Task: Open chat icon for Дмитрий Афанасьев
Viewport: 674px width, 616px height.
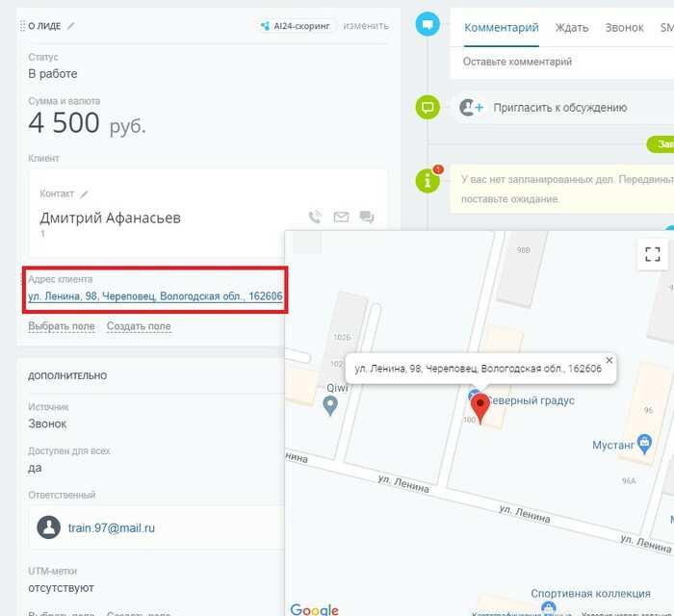Action: tap(367, 217)
